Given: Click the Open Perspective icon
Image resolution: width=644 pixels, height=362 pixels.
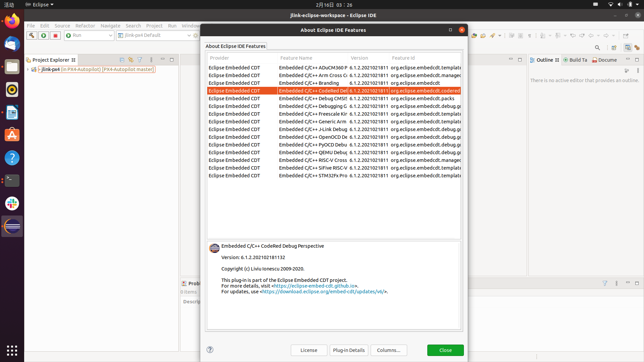Looking at the screenshot, I should click(614, 48).
